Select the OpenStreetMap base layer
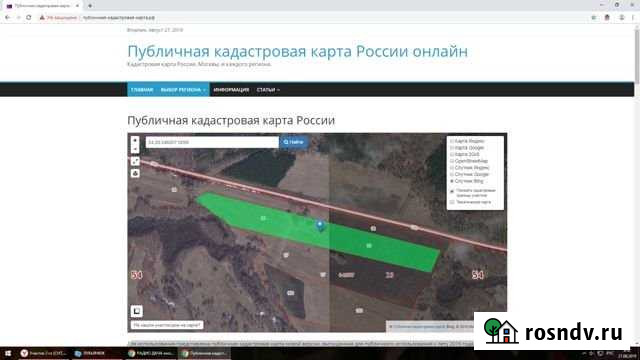The width and height of the screenshot is (640, 360). pos(469,161)
